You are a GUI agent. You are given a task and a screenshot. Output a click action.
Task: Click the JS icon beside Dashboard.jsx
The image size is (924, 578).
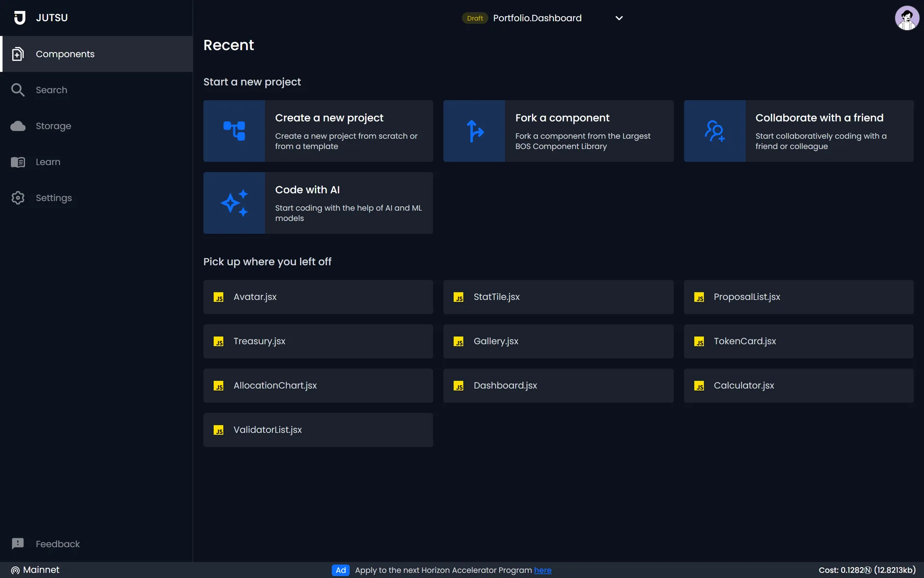pos(459,386)
